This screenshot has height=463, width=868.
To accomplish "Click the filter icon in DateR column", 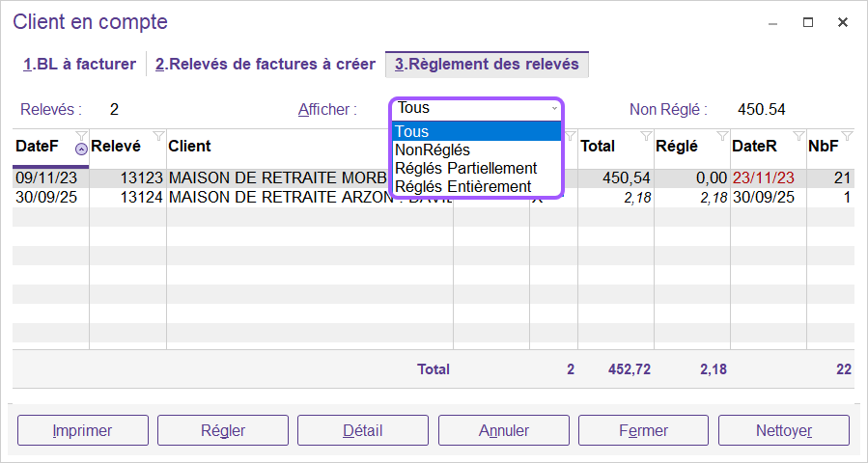I will 798,135.
